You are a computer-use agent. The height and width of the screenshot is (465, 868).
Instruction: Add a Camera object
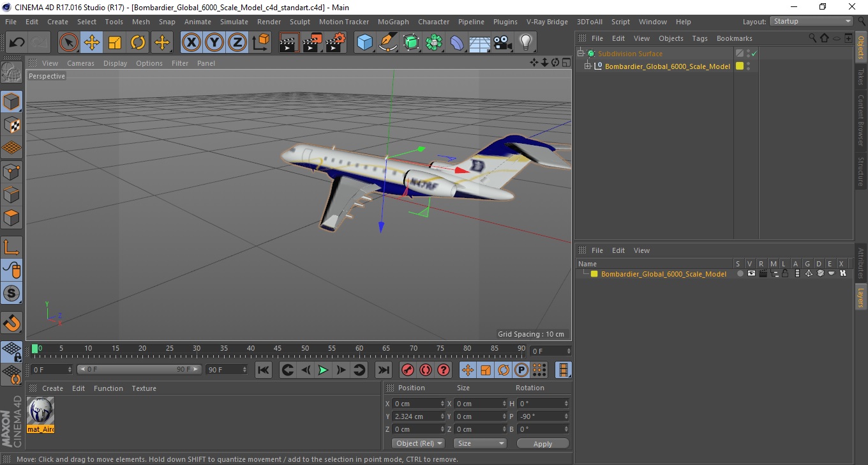502,43
